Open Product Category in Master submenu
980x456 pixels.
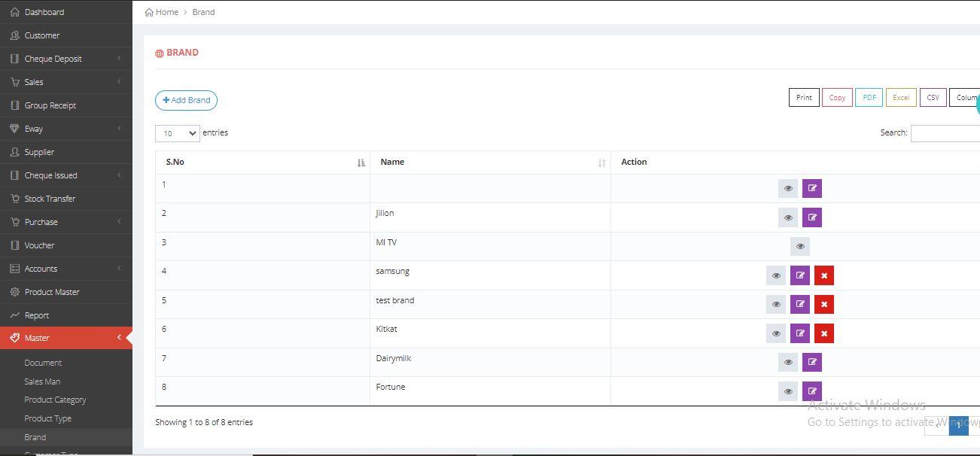(x=55, y=400)
